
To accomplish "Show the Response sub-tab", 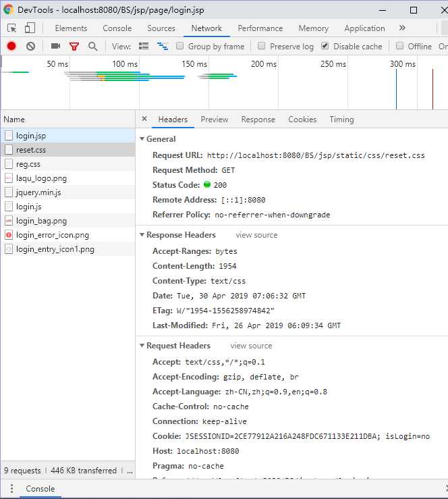I will click(x=258, y=120).
